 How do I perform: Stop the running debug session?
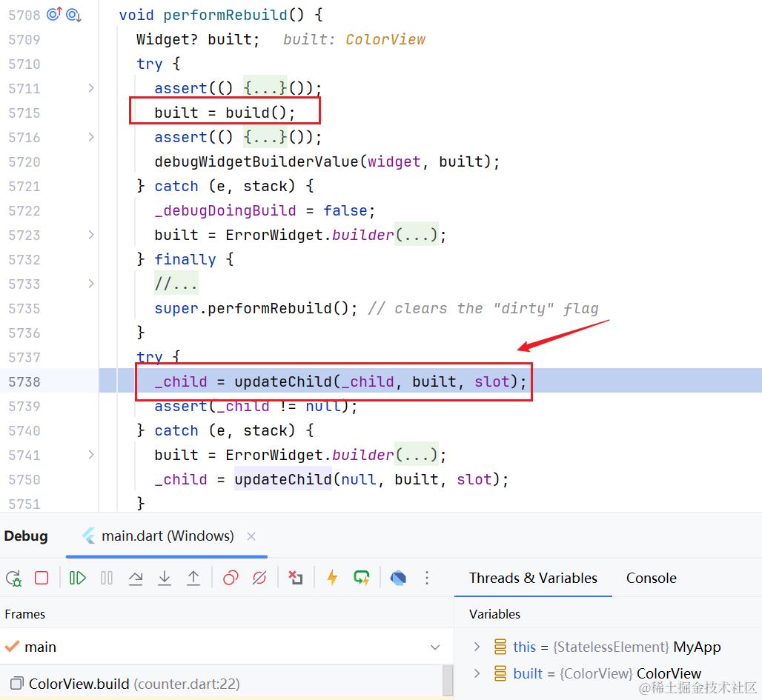pyautogui.click(x=42, y=578)
